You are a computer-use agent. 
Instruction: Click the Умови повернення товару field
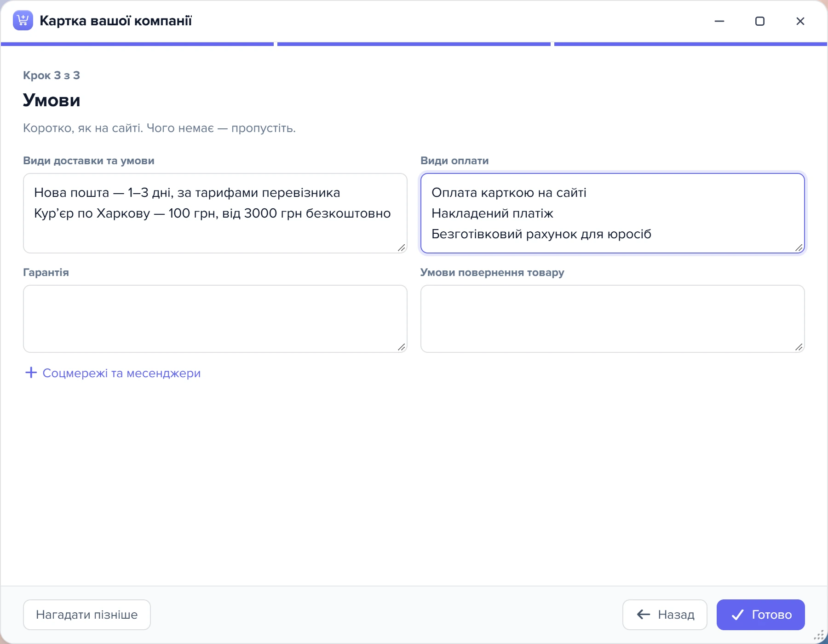[x=613, y=319]
